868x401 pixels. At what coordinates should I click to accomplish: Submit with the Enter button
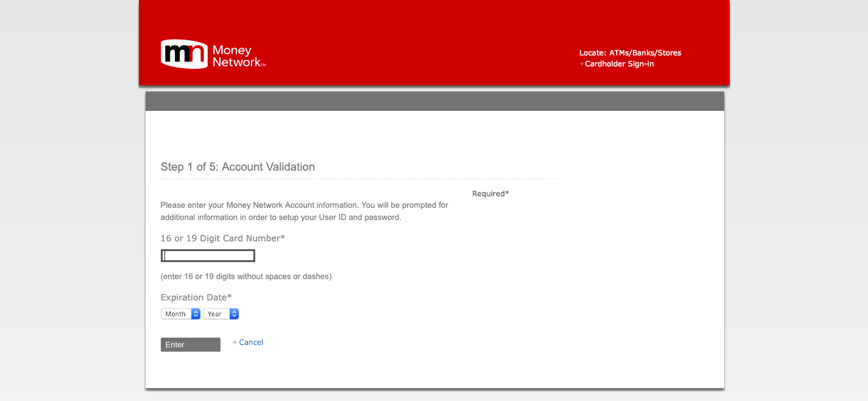[x=191, y=345]
